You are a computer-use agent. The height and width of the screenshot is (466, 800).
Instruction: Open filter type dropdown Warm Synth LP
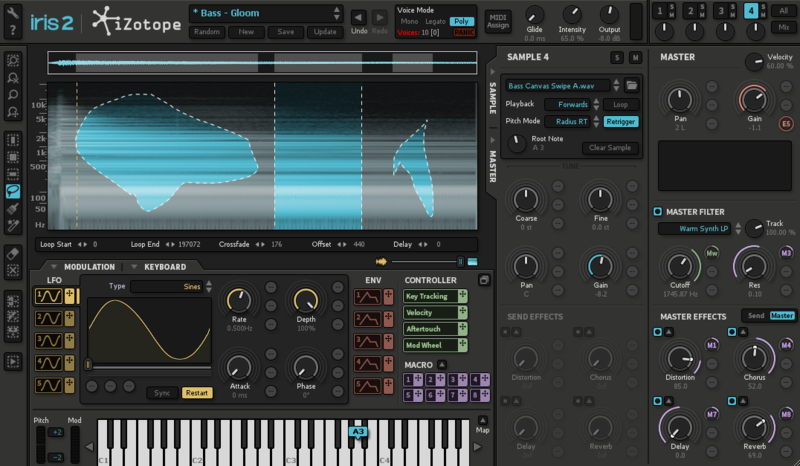click(694, 229)
